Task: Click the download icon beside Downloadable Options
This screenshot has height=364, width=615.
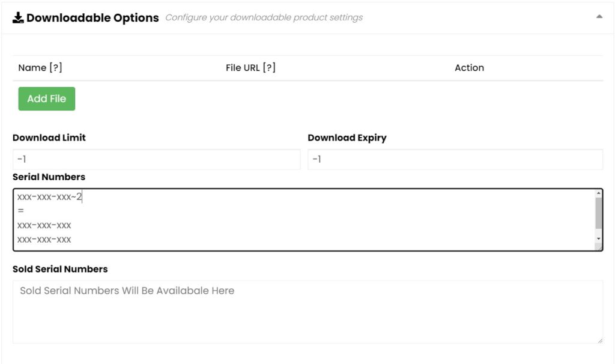Action: click(18, 17)
